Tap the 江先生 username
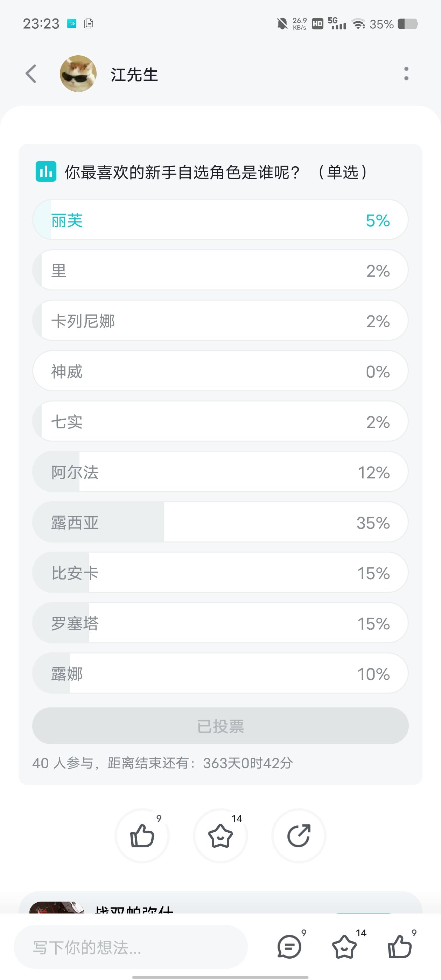Screen dimensions: 441x980 pos(134,75)
